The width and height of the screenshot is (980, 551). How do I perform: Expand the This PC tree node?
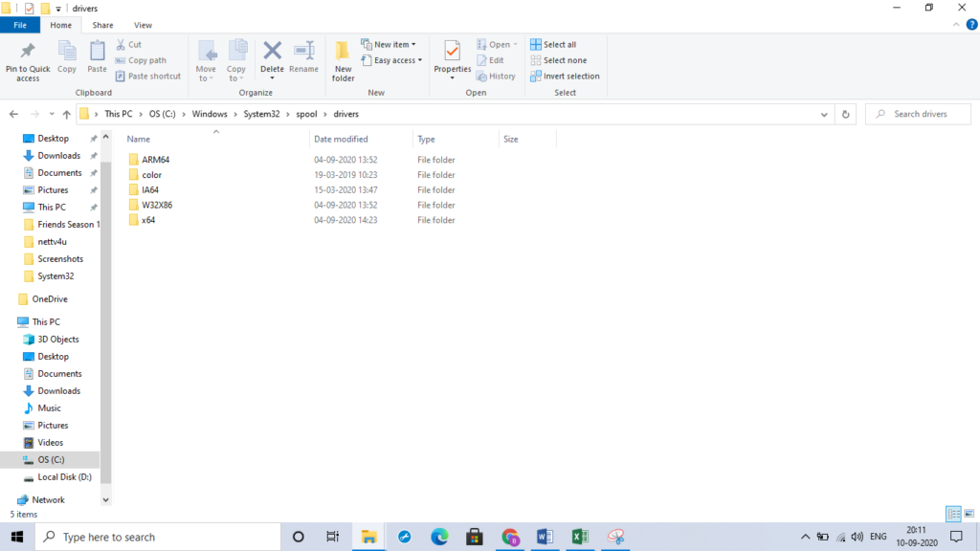tap(11, 322)
